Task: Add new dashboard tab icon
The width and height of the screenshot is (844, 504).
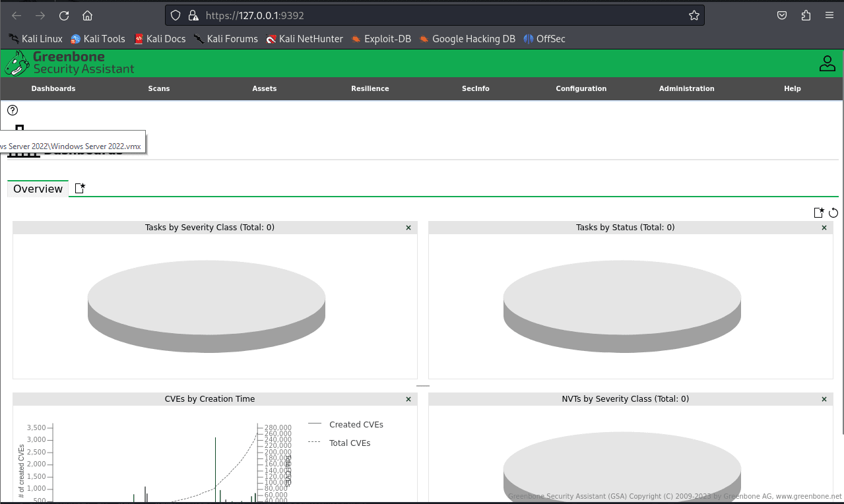Action: tap(80, 189)
